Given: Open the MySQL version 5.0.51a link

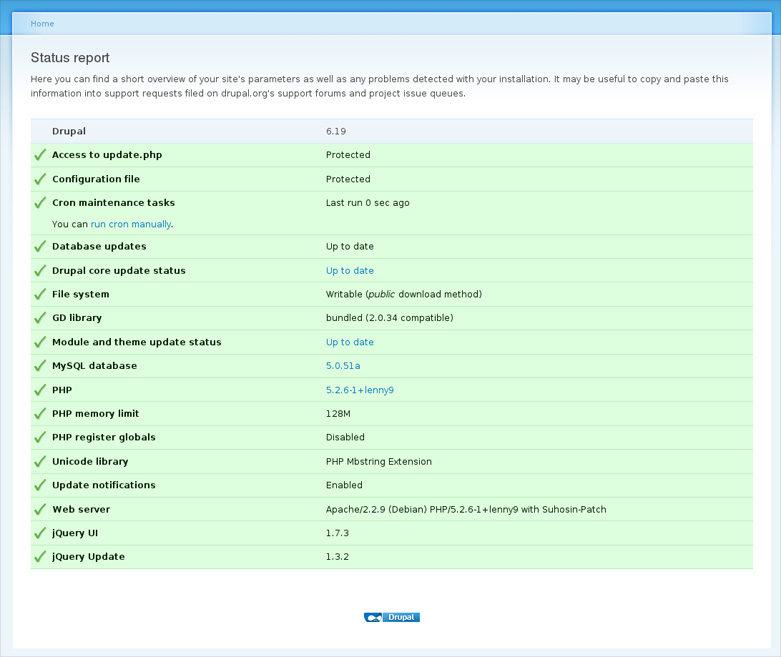Looking at the screenshot, I should coord(343,366).
